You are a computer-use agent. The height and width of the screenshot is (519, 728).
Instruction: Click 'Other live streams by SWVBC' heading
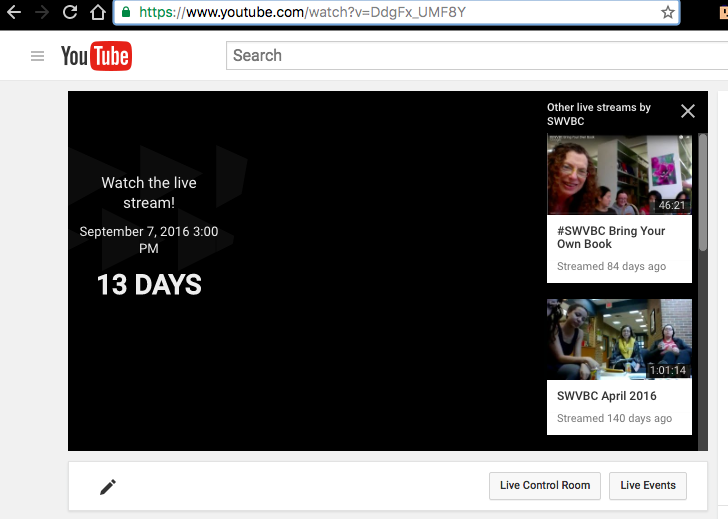pyautogui.click(x=598, y=114)
